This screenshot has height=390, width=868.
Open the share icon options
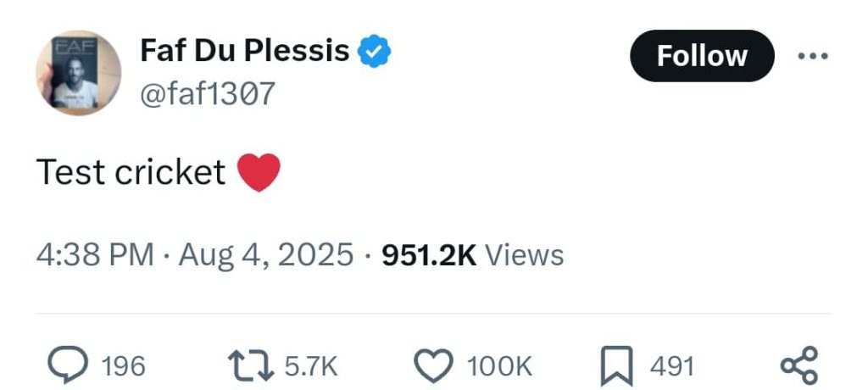[x=798, y=365]
